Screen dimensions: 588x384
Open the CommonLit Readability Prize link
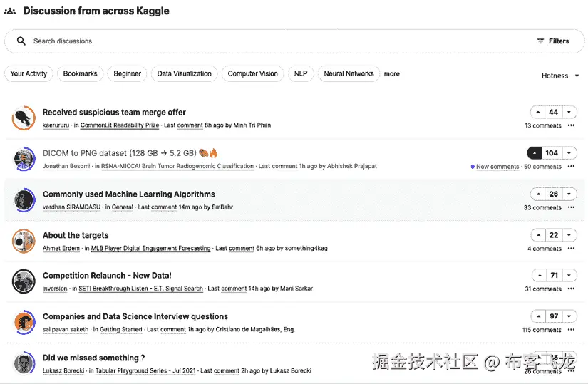(120, 125)
